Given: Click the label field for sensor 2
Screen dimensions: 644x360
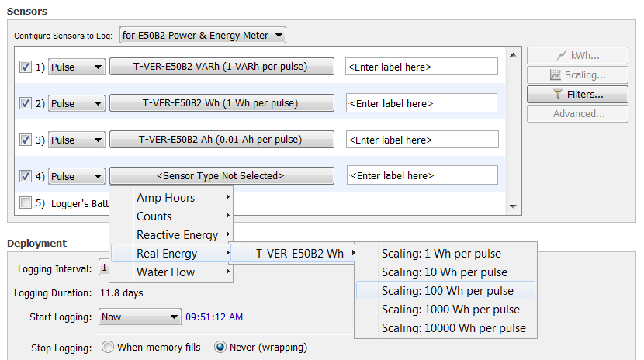Looking at the screenshot, I should click(421, 103).
